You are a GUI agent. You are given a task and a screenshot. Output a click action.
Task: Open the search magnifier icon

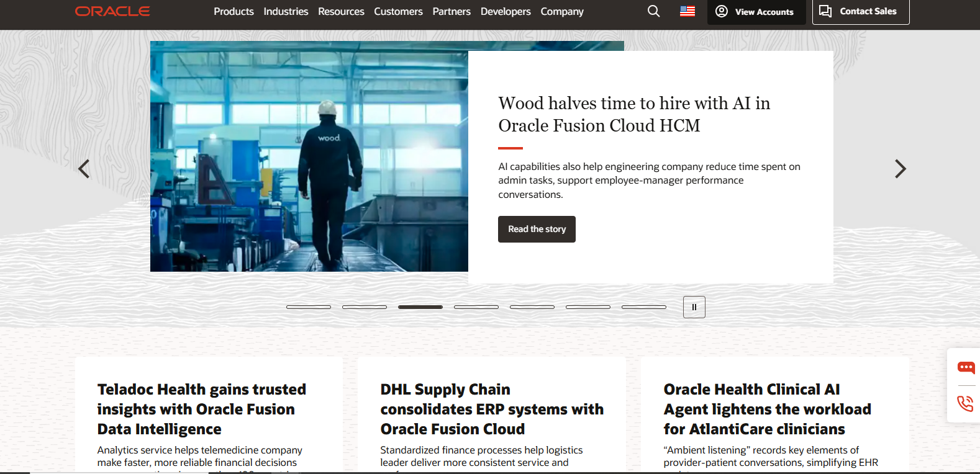(x=653, y=11)
